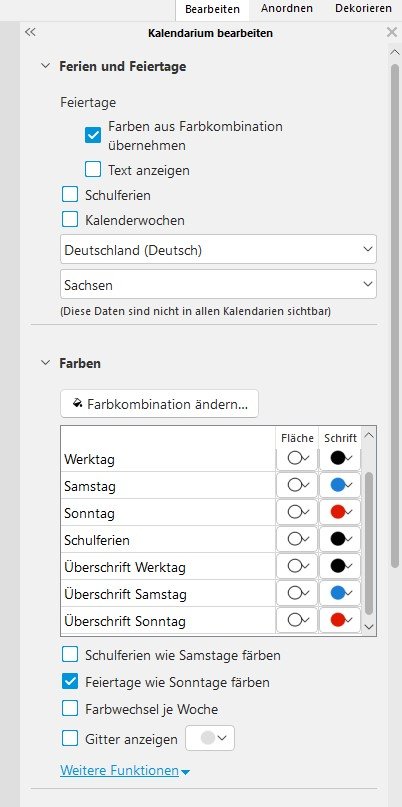Image resolution: width=402 pixels, height=807 pixels.
Task: Switch to the Dekorieren tab
Action: [x=363, y=9]
